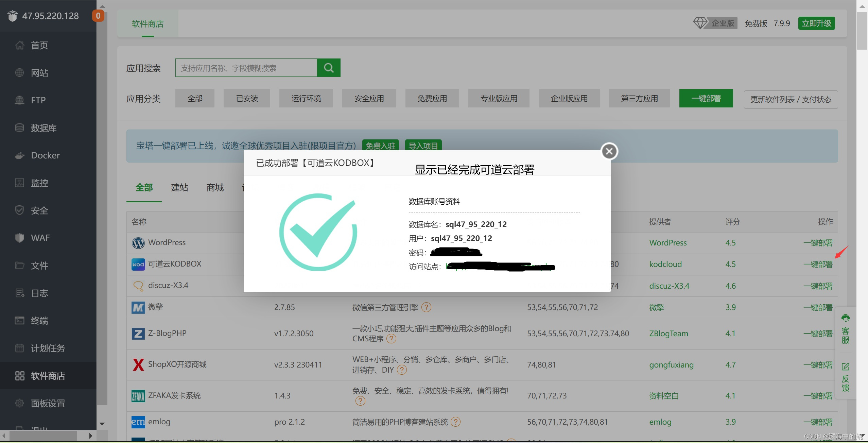Click the 导入项目 button
Screen dimensions: 868x443
pos(423,146)
